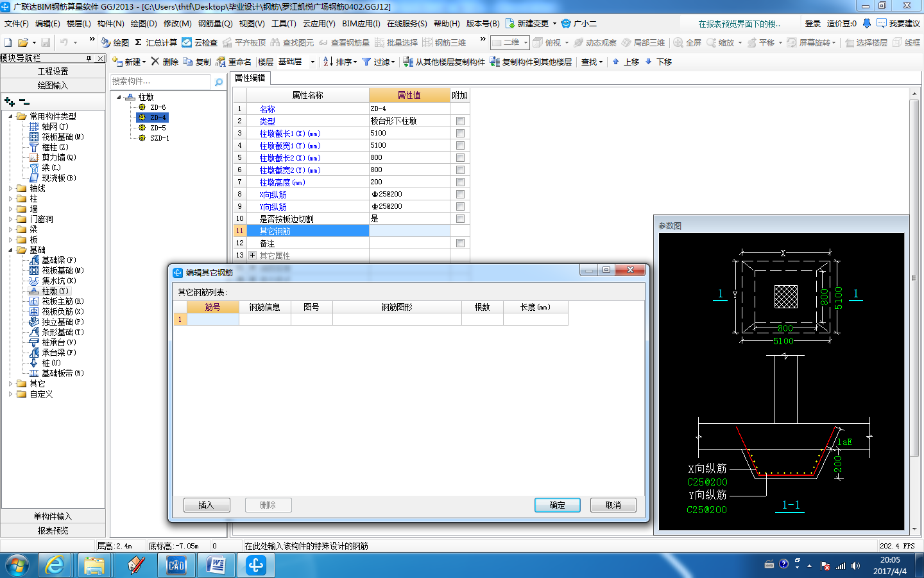Screen dimensions: 924x578
Task: Click search magnifier icon in component search
Action: pyautogui.click(x=219, y=82)
